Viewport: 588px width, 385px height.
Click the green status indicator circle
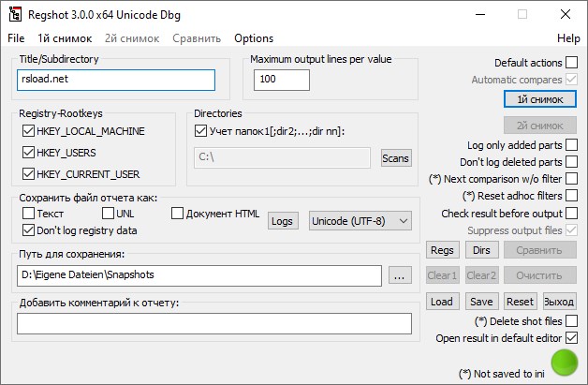pyautogui.click(x=565, y=363)
